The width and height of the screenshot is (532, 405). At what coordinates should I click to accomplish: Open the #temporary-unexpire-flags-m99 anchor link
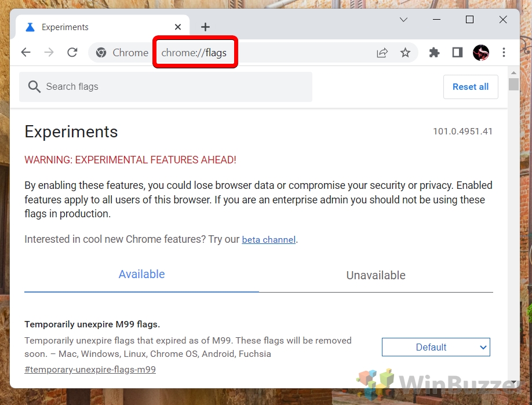pos(90,370)
